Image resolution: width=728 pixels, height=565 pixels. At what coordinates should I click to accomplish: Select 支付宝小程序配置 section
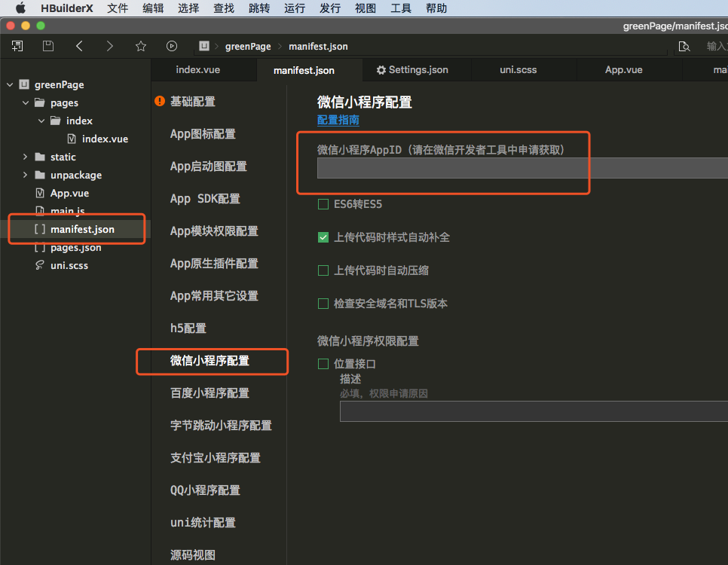point(216,458)
